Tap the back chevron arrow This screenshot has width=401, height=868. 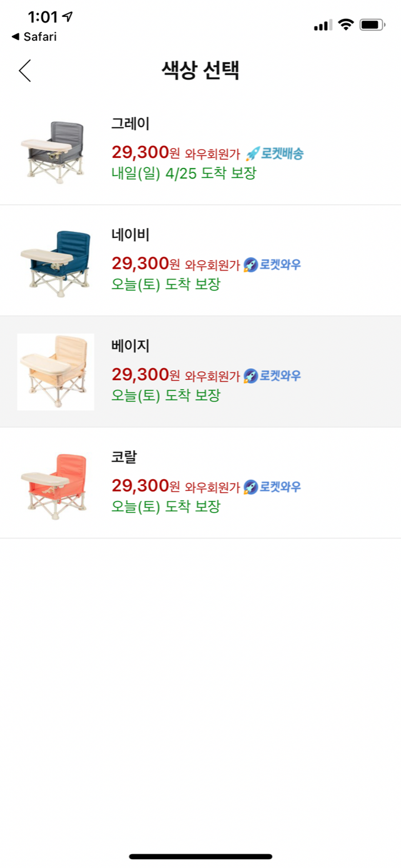[x=24, y=71]
